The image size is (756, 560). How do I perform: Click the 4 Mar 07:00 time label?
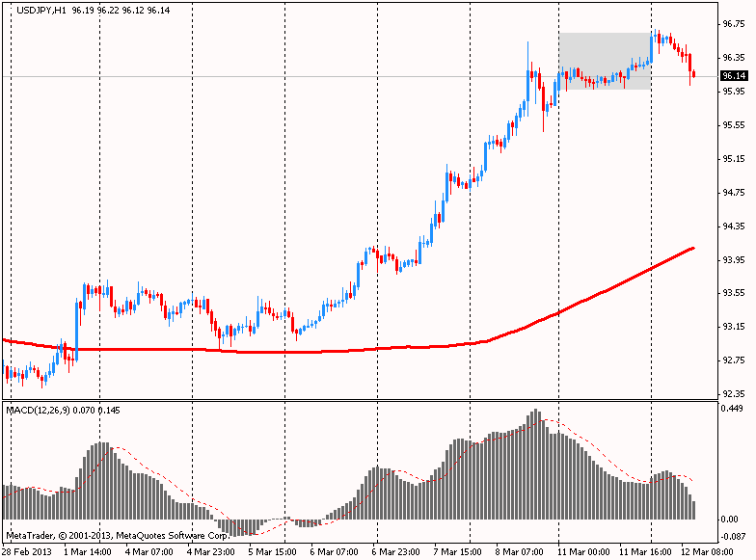pos(148,551)
